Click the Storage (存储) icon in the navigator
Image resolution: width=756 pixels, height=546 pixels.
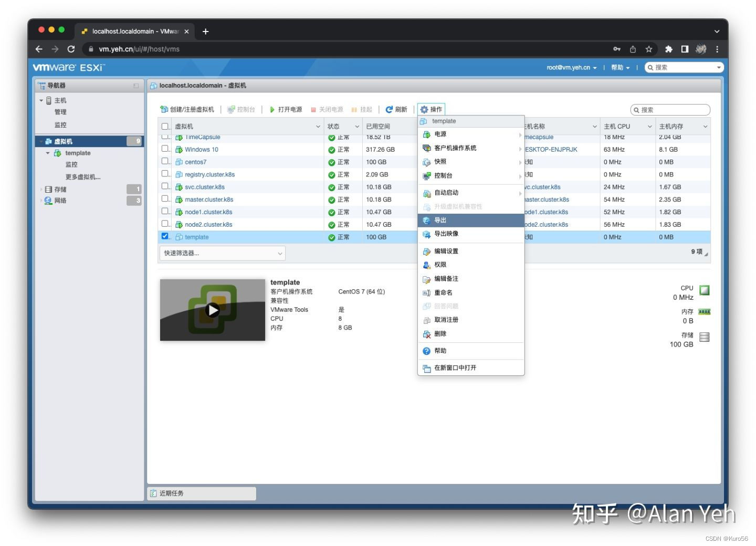(48, 189)
